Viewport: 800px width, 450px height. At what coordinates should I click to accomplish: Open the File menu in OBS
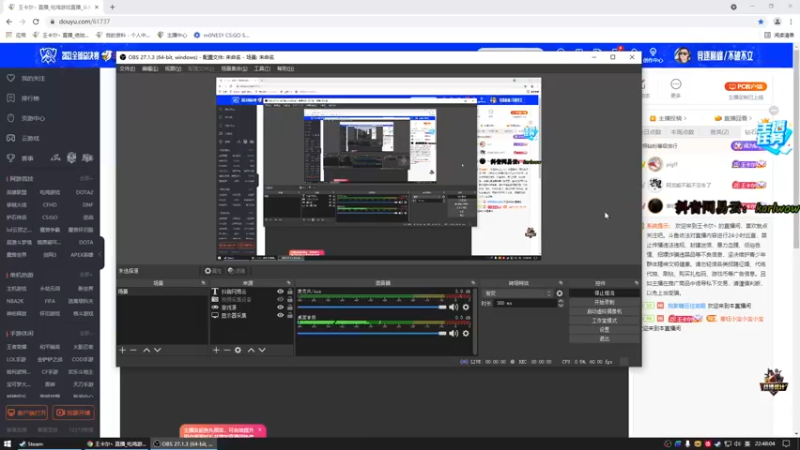(x=127, y=69)
